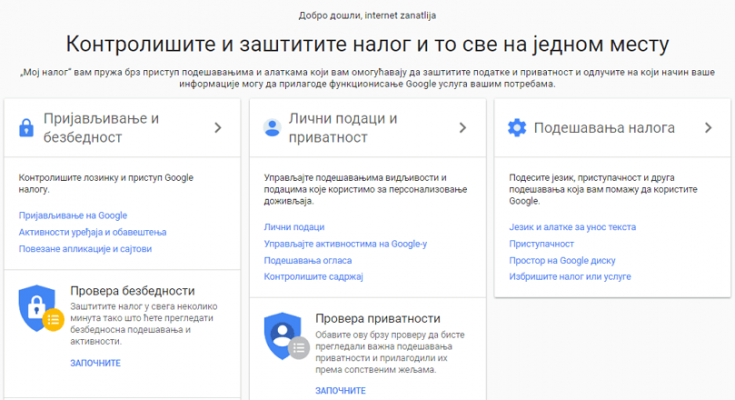Open the Контролишите садржај link
Screen dimensions: 735x400
point(313,277)
